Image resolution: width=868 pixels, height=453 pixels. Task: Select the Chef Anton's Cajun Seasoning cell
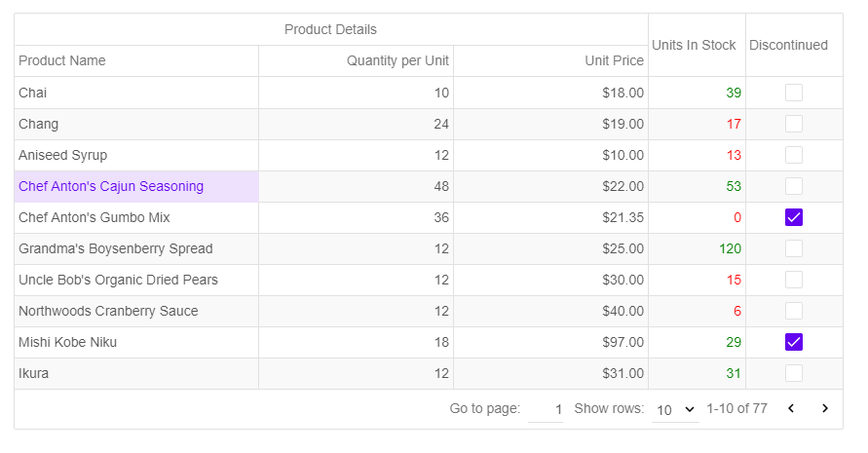[x=111, y=186]
